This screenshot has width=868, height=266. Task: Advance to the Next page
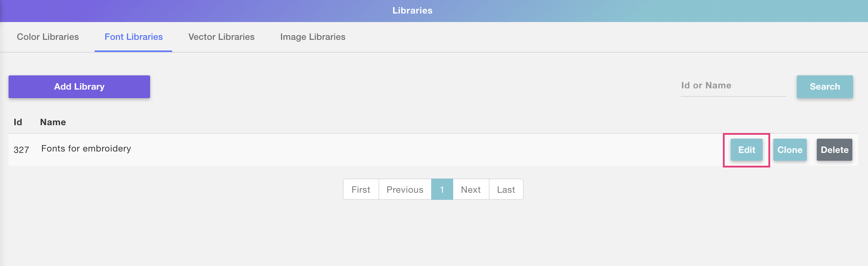471,190
